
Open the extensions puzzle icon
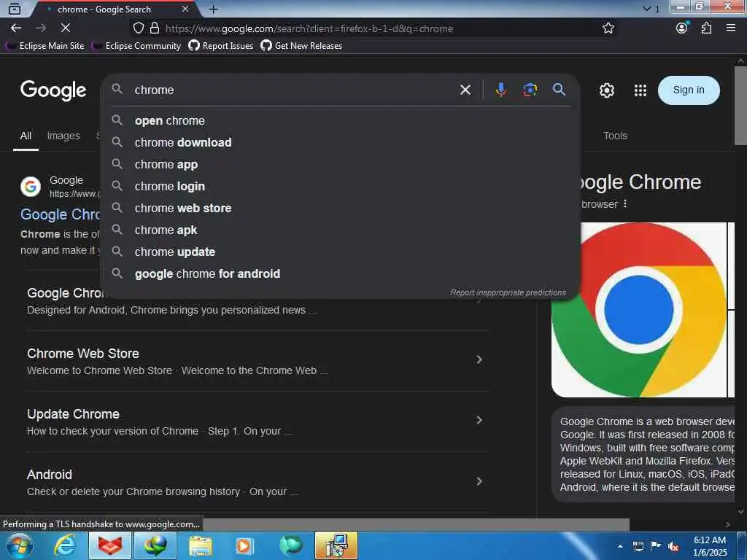tap(706, 28)
